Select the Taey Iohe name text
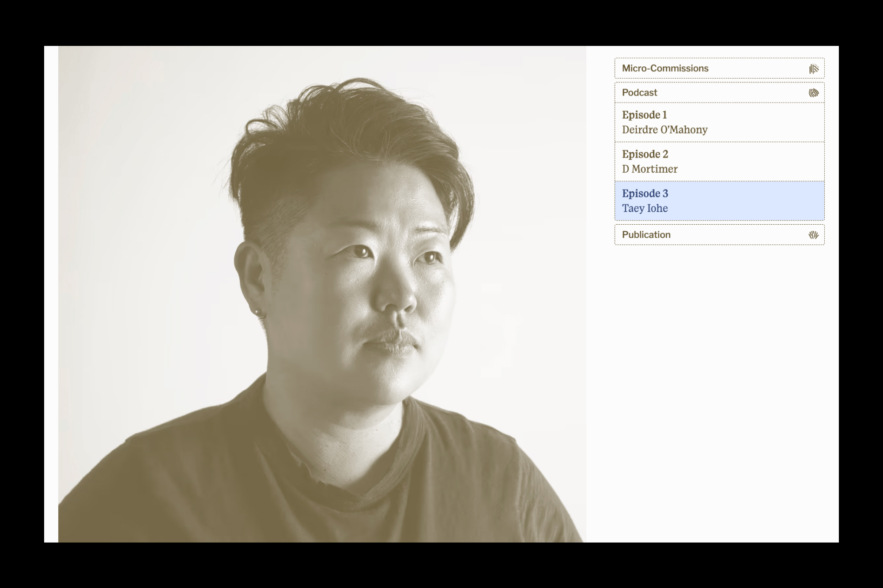 645,208
